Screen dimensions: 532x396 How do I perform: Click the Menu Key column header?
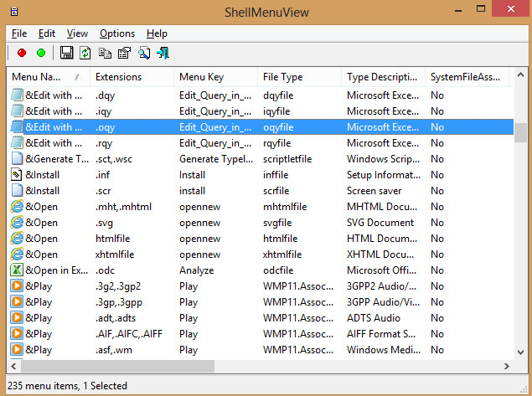[201, 77]
